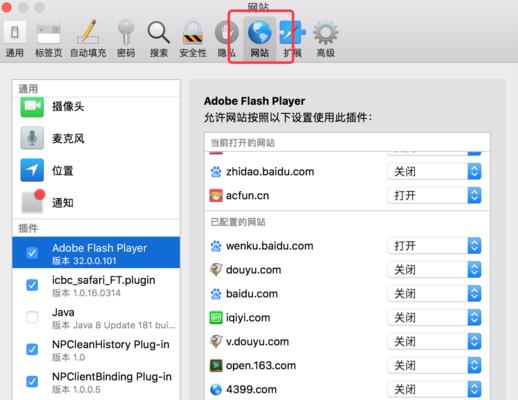The width and height of the screenshot is (518, 400).
Task: Open the acfun.cn setting dropdown
Action: [434, 196]
